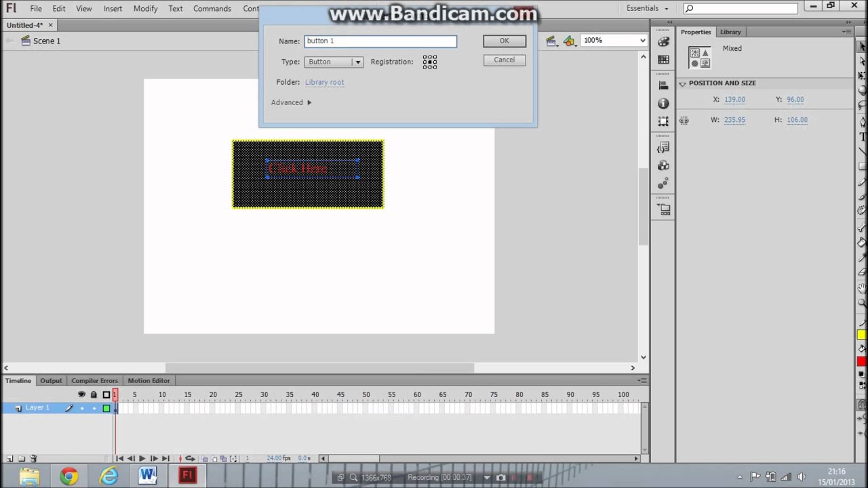The width and height of the screenshot is (868, 488).
Task: Select the registration point grid
Action: click(x=430, y=62)
